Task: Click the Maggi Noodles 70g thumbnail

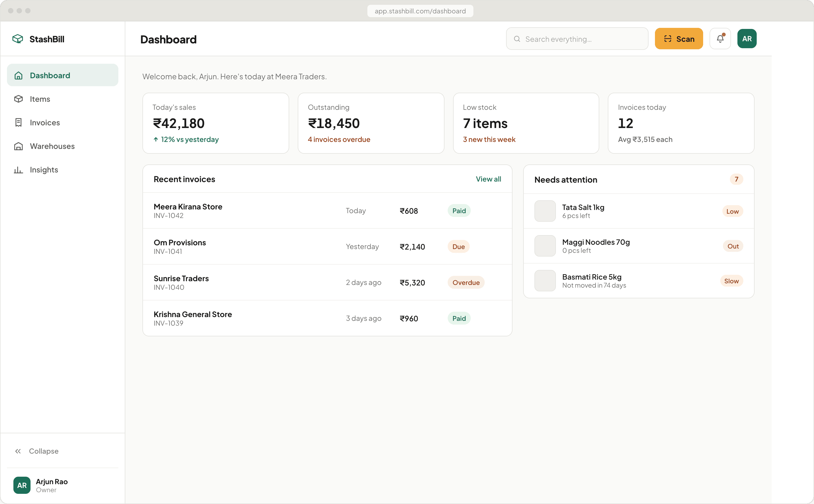Action: point(545,246)
